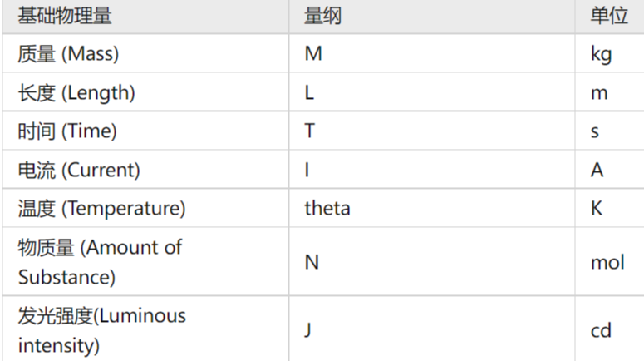The width and height of the screenshot is (644, 361).
Task: Click the 长度 (Length) cell
Action: (x=76, y=92)
